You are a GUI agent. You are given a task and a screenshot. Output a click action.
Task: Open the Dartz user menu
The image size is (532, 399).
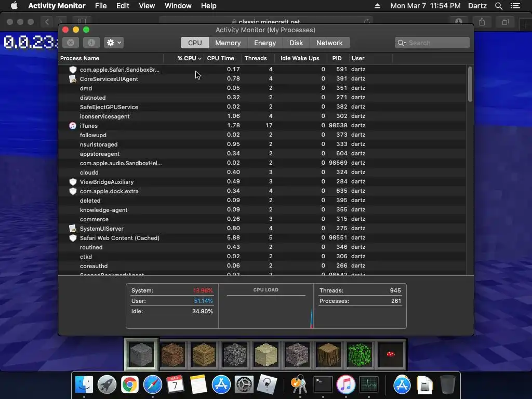click(x=477, y=6)
